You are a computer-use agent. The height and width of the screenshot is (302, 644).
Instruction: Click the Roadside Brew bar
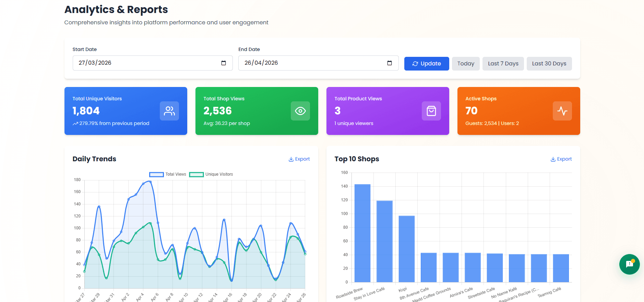[362, 233]
